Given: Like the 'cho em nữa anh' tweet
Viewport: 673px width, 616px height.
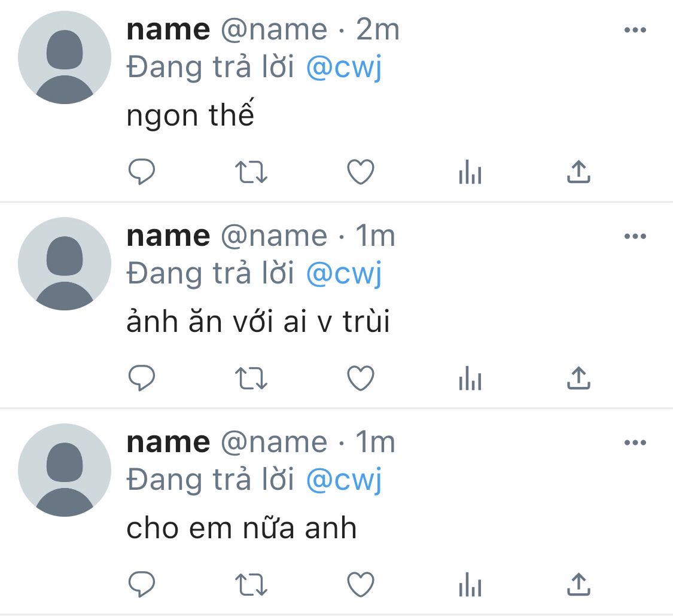Looking at the screenshot, I should click(361, 584).
